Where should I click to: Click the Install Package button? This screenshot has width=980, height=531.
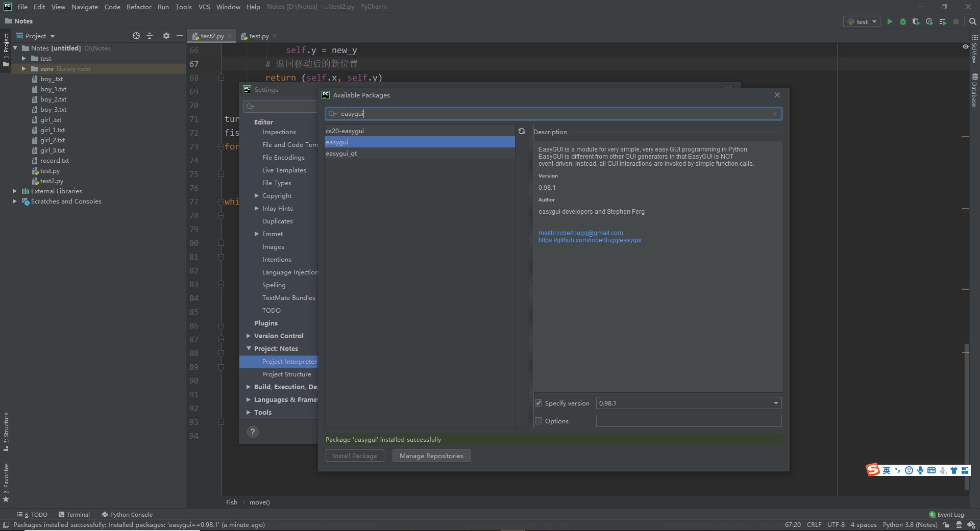pyautogui.click(x=355, y=456)
